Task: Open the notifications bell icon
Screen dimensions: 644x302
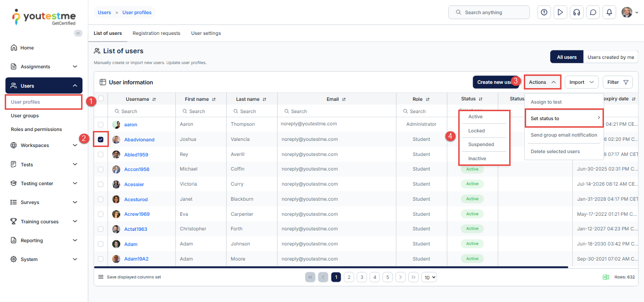Action: (x=609, y=13)
